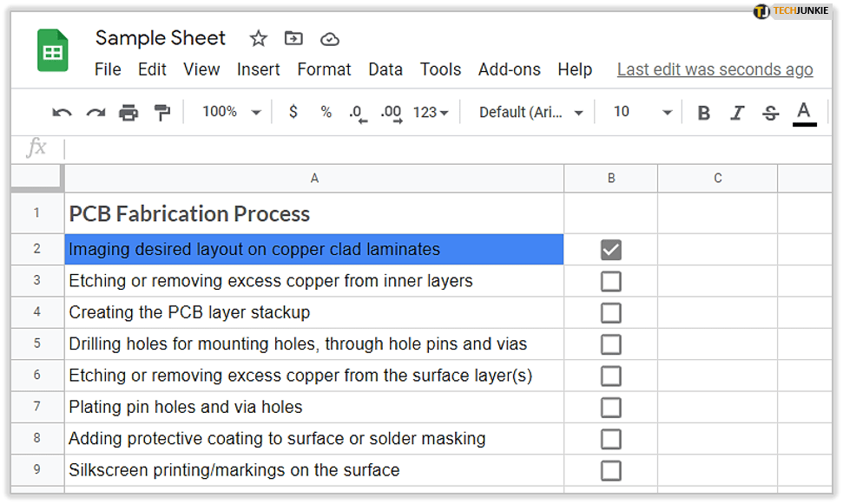Uncheck the checkbox in row 2

point(611,250)
